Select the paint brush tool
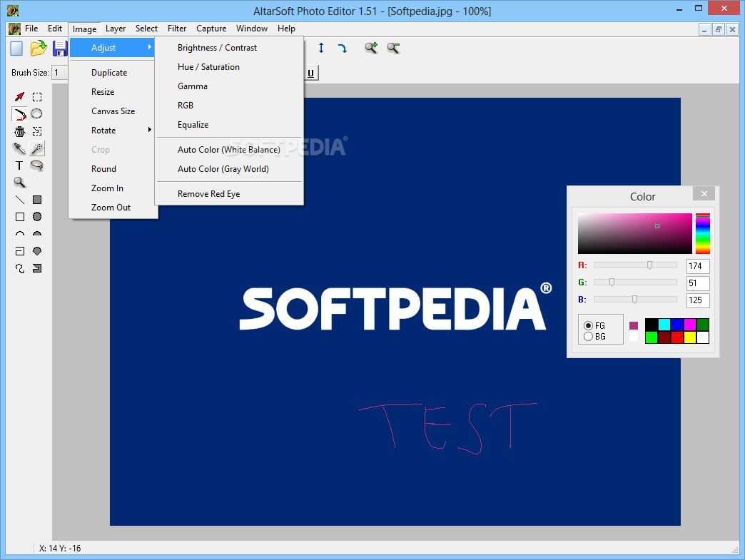 [19, 114]
